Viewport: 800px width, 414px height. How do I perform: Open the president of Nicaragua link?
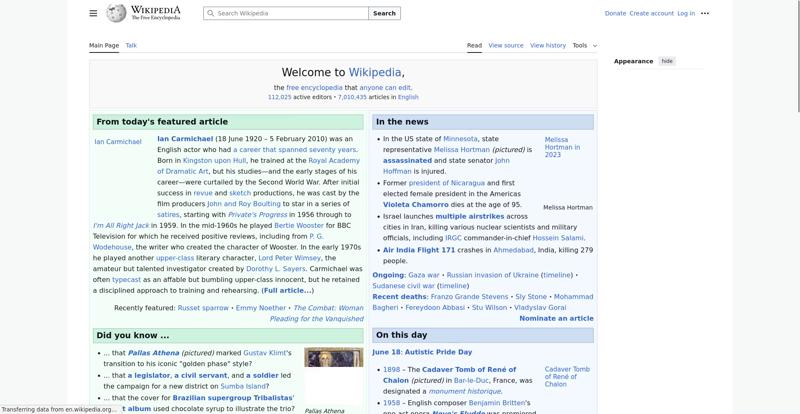(446, 183)
